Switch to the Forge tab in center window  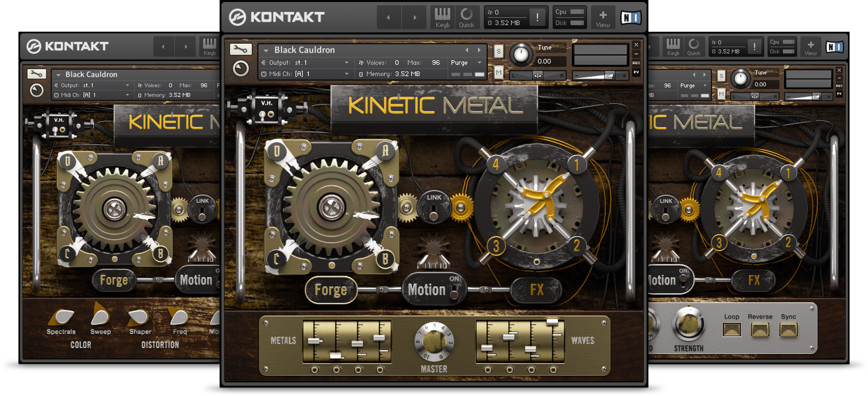pyautogui.click(x=331, y=289)
